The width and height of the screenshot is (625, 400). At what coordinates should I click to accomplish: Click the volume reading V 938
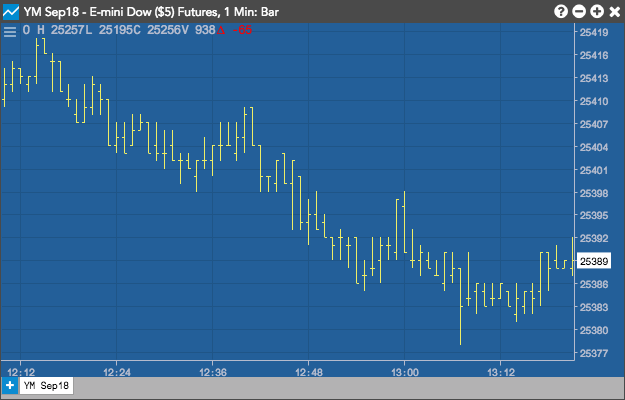pyautogui.click(x=201, y=30)
